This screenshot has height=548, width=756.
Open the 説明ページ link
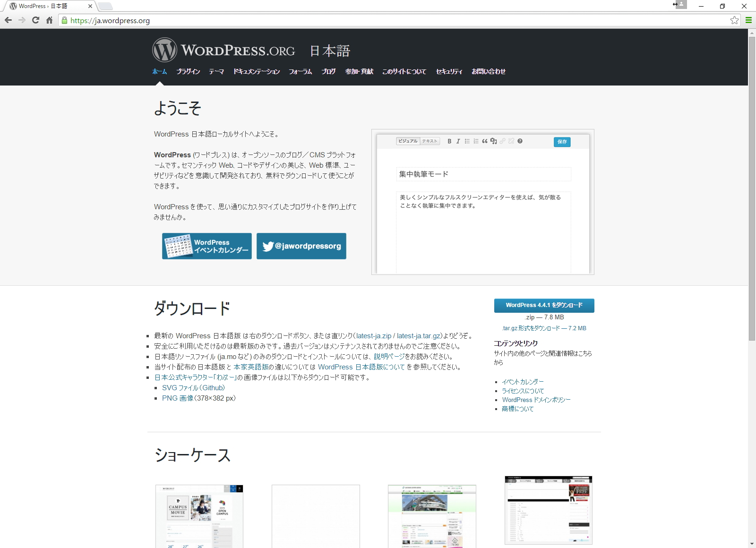389,357
